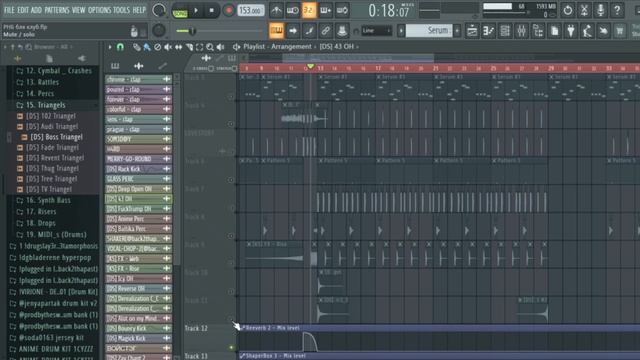
Task: Open the PATTERNS menu
Action: point(57,10)
